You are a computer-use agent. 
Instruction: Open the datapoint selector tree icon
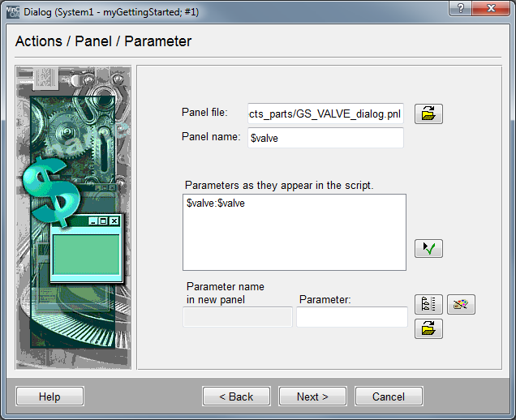coord(428,305)
